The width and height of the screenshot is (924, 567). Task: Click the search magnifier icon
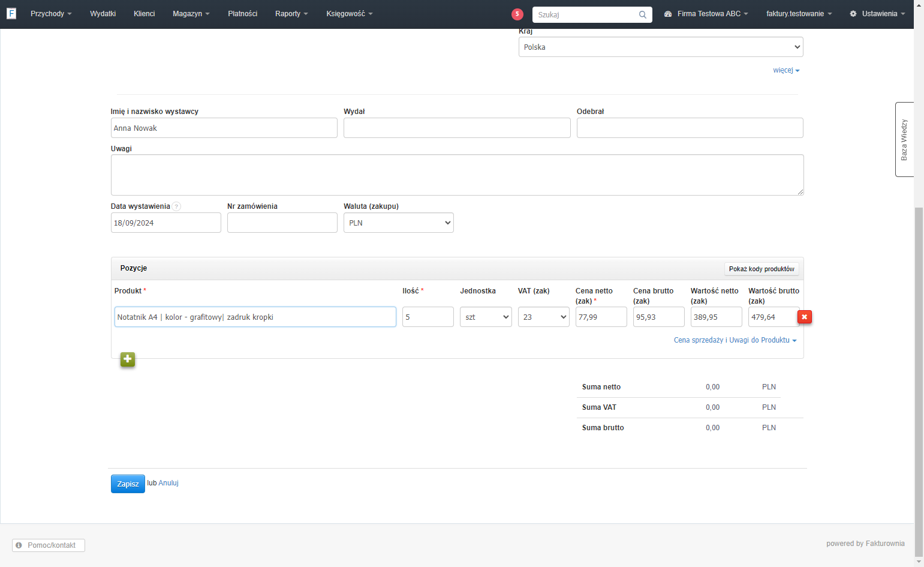coord(643,14)
